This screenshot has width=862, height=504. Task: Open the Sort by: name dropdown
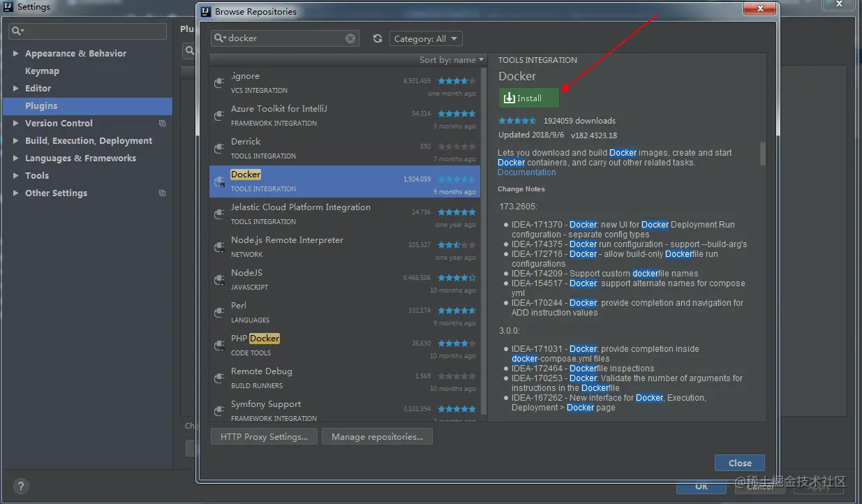point(452,60)
